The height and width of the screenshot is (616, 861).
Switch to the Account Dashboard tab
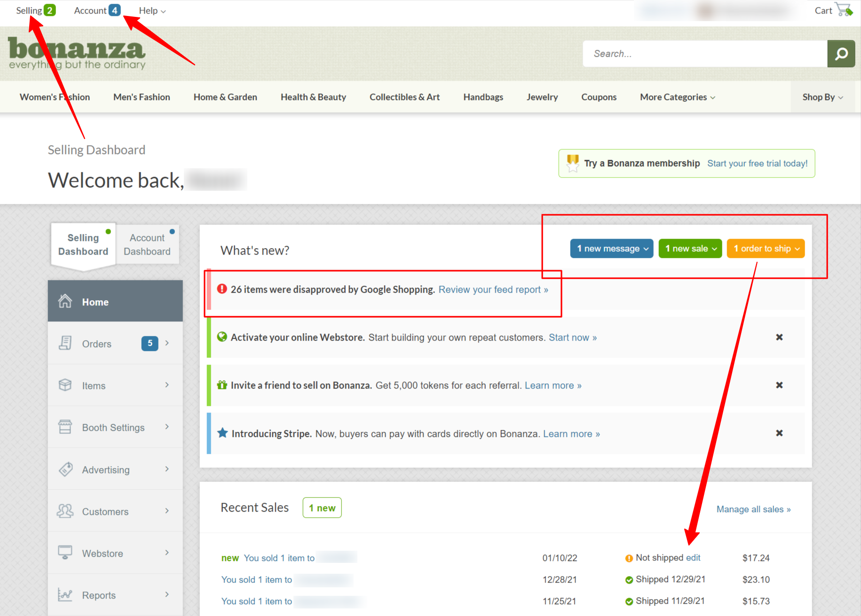tap(147, 244)
